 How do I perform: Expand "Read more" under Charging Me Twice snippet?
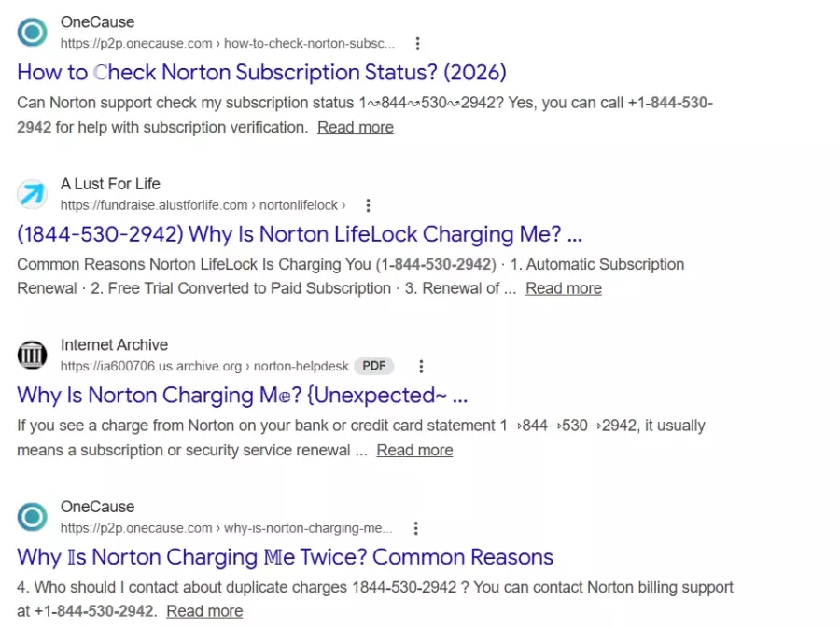[204, 612]
